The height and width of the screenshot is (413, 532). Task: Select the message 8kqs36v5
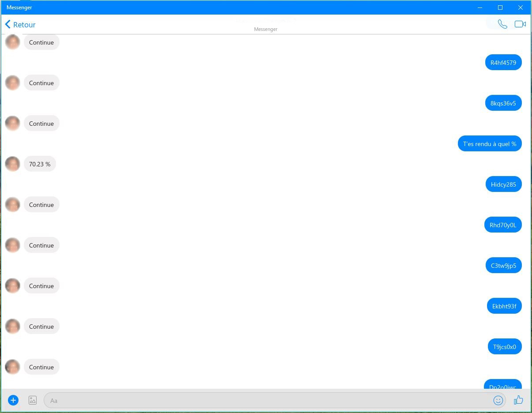[x=503, y=103]
